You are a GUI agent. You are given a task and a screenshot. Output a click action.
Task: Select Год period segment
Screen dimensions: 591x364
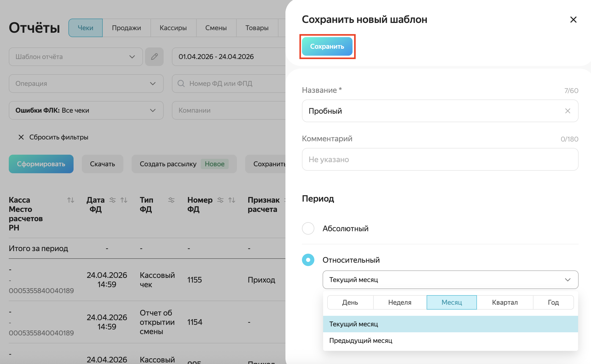pyautogui.click(x=553, y=302)
